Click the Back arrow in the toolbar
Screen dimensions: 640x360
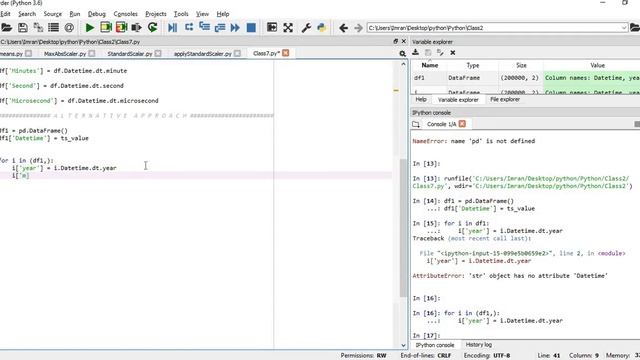point(344,28)
